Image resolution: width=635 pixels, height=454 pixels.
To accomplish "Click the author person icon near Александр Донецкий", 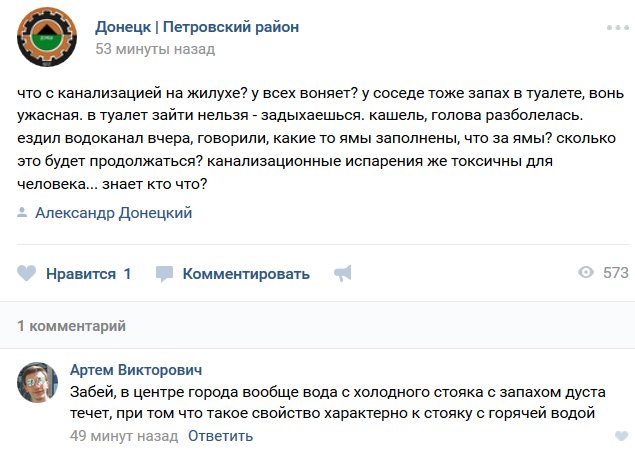I will point(22,212).
